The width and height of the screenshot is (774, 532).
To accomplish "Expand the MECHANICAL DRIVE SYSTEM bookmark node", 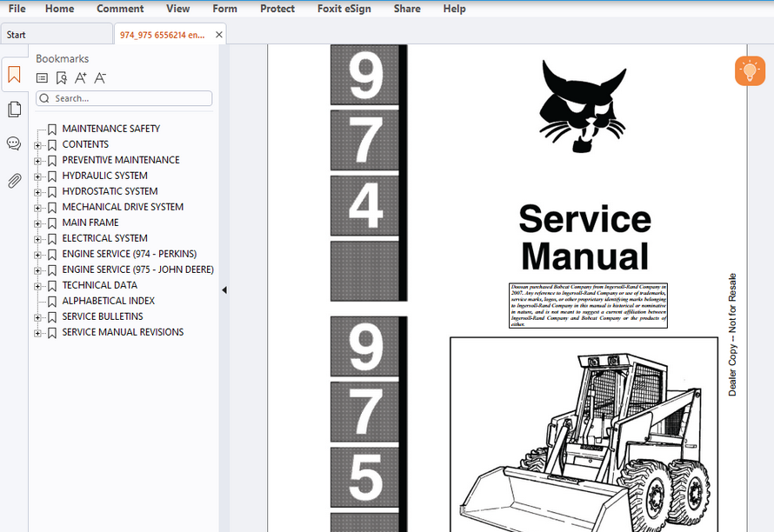I will 37,208.
